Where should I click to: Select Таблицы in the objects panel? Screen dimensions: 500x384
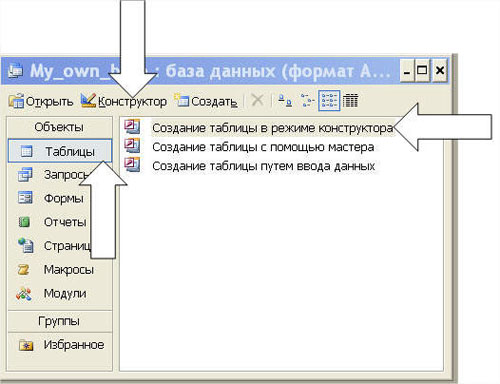[x=60, y=151]
